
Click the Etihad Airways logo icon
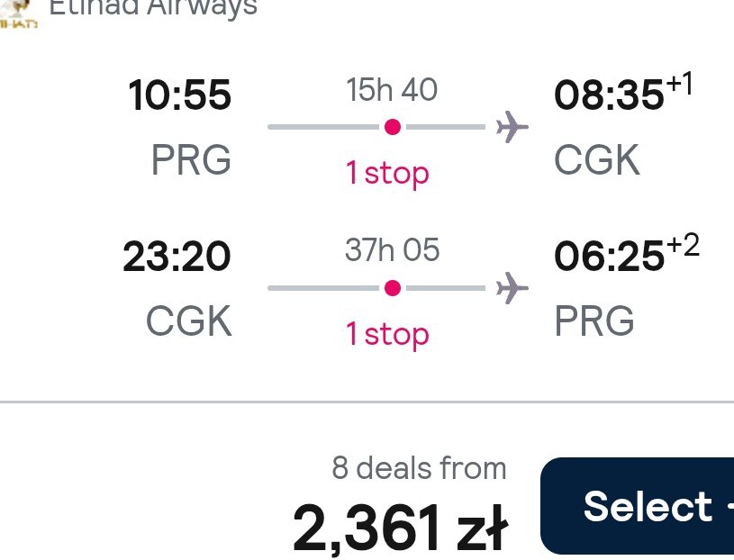(x=18, y=14)
